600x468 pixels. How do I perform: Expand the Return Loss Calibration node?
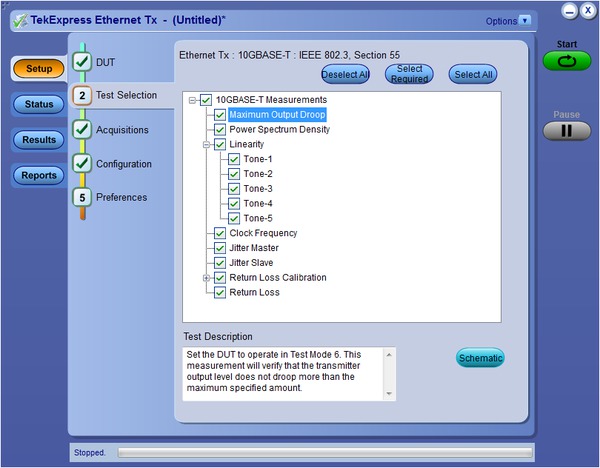coord(207,278)
